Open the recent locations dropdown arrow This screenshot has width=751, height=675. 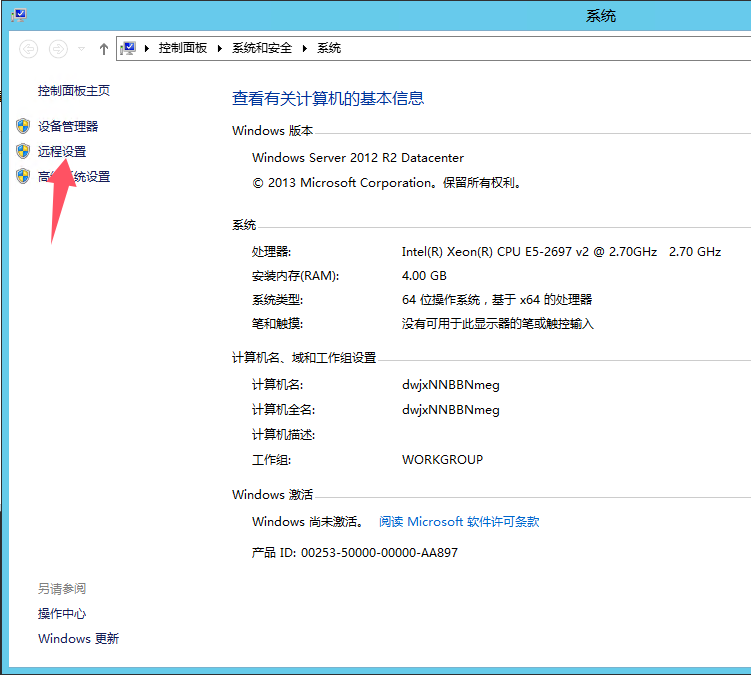[x=81, y=49]
